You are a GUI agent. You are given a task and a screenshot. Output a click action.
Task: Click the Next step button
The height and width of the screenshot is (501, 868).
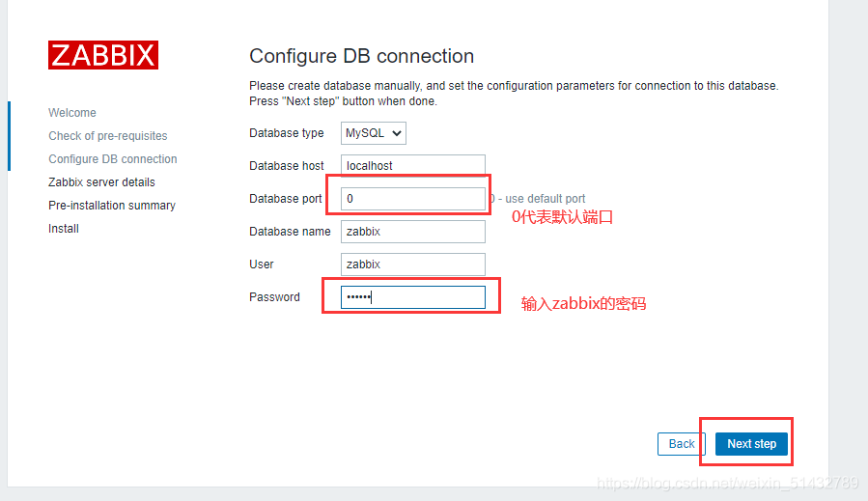(x=751, y=444)
